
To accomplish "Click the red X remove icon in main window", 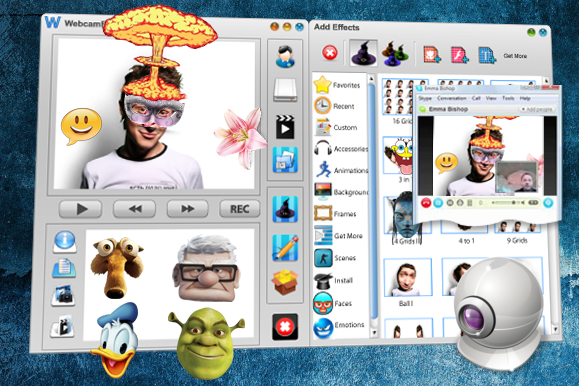I will pyautogui.click(x=285, y=327).
